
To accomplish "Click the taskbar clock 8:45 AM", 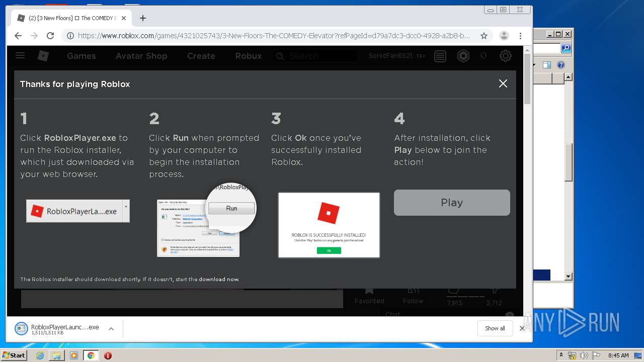I will [618, 355].
